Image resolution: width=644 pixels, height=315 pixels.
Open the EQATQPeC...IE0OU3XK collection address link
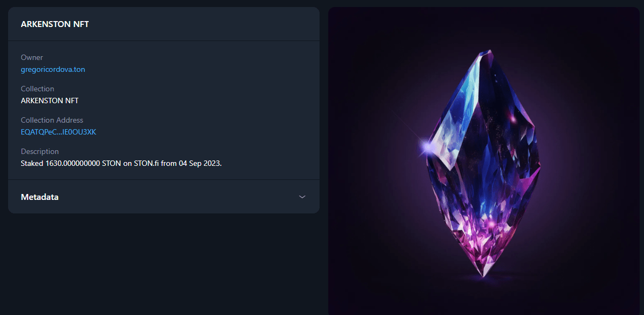tap(58, 132)
